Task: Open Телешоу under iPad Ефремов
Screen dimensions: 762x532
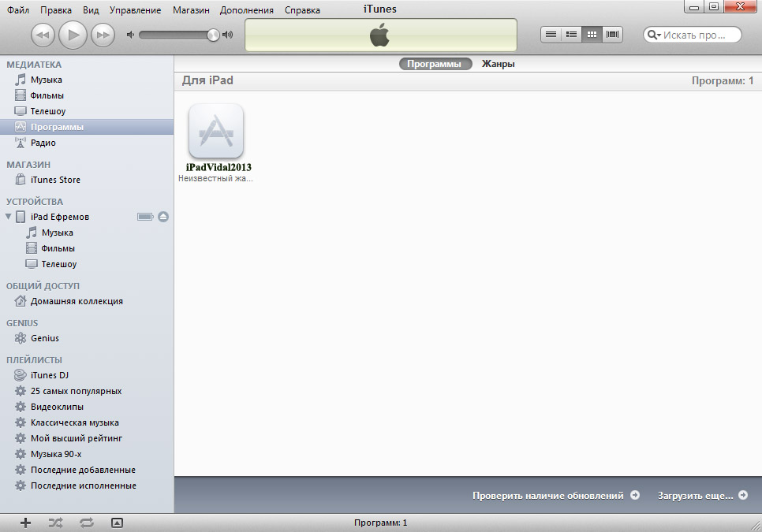Action: (87, 264)
